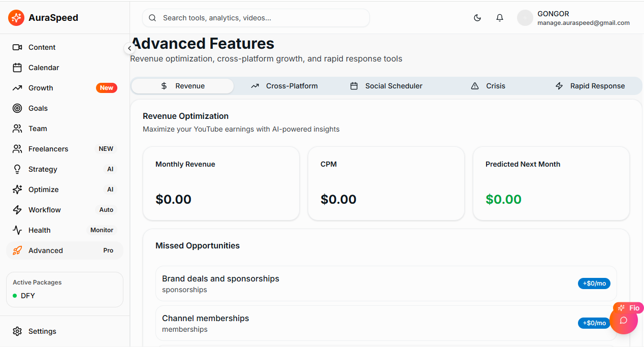Expand the Channel memberships opportunity row
644x347 pixels.
click(x=386, y=323)
